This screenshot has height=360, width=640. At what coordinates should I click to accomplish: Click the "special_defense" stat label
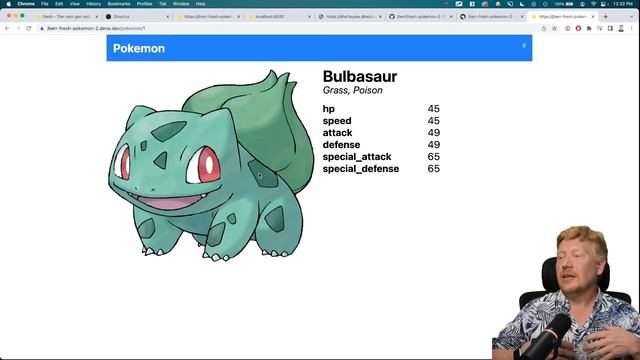[x=361, y=169]
